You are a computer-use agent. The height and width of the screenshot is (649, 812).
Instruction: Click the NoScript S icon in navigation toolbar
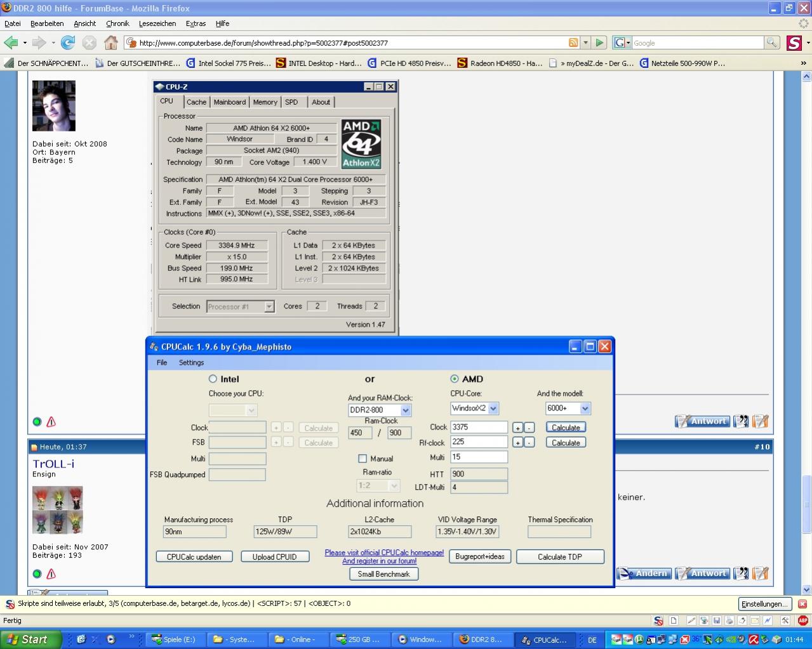[794, 43]
